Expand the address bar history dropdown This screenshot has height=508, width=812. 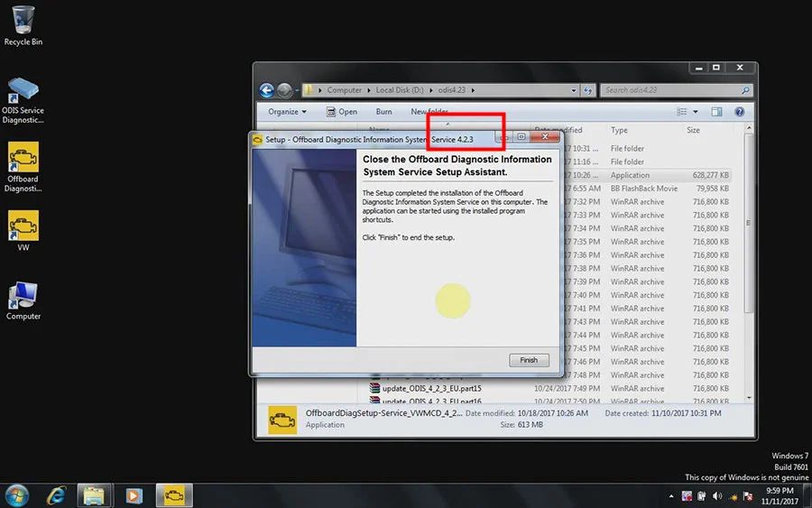[x=573, y=90]
